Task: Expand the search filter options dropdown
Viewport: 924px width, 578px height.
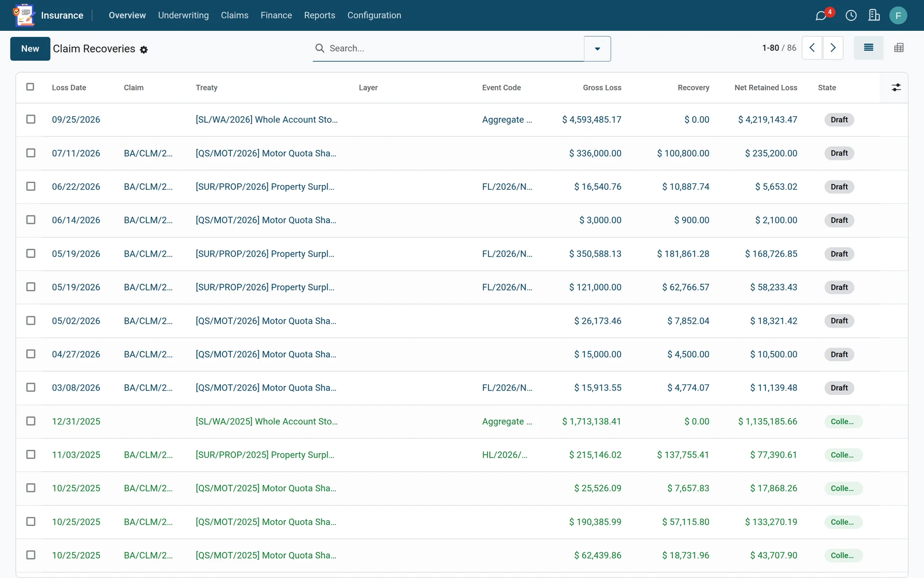Action: tap(597, 49)
